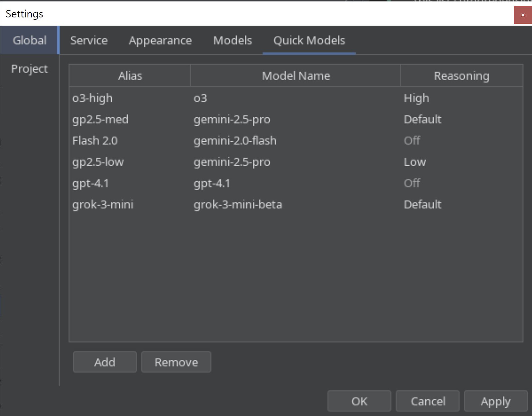The height and width of the screenshot is (416, 532).
Task: Click model name in the gp2.5-low row
Action: click(296, 162)
